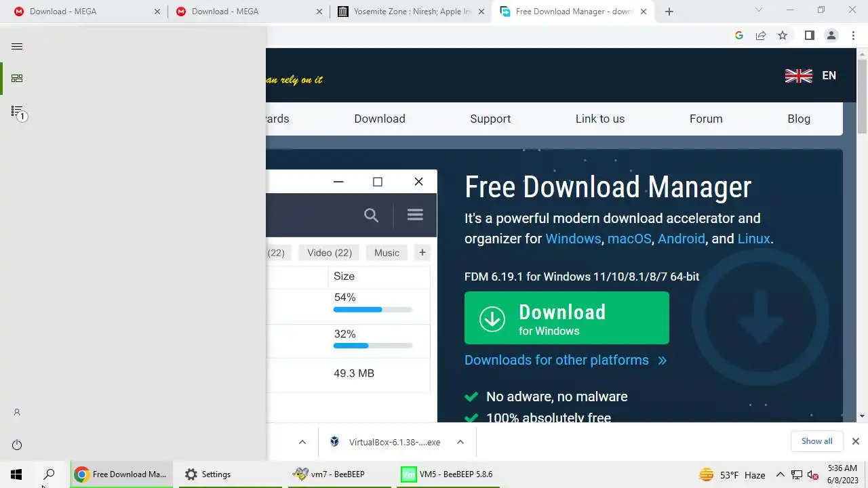Open the Settings taskbar button
The height and width of the screenshot is (488, 868).
[230, 474]
